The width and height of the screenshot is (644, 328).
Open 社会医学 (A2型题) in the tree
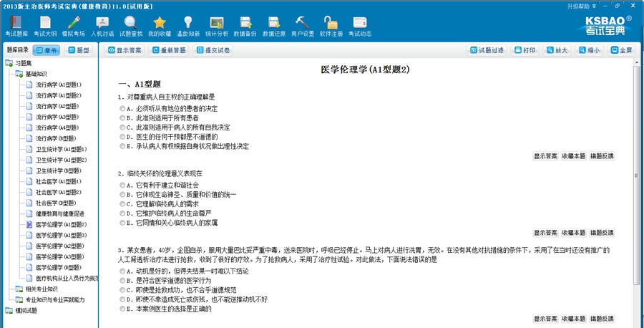58,192
